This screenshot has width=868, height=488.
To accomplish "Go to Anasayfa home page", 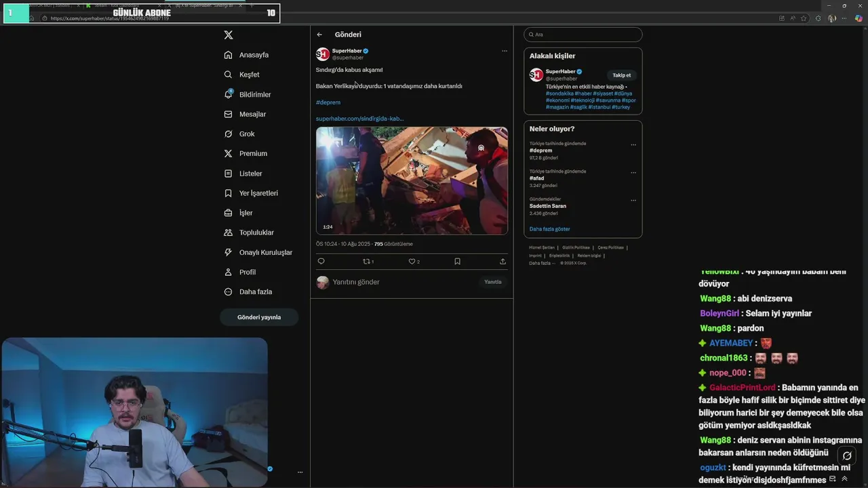I will 246,55.
